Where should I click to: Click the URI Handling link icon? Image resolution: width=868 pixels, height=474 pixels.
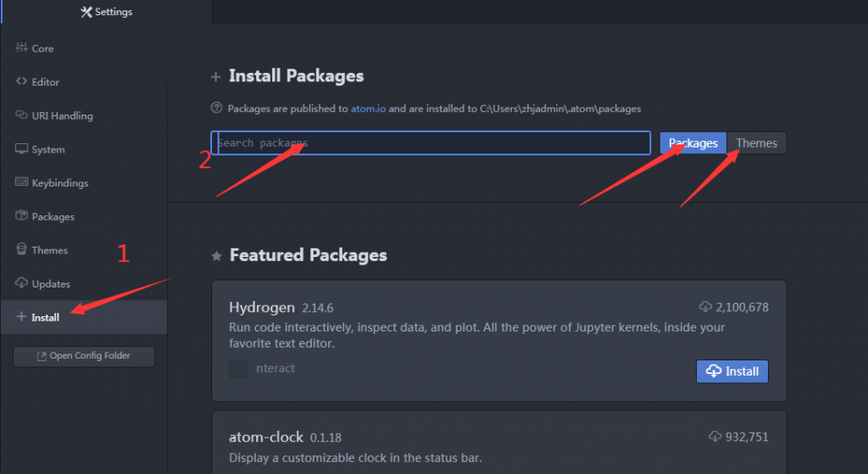click(x=21, y=115)
